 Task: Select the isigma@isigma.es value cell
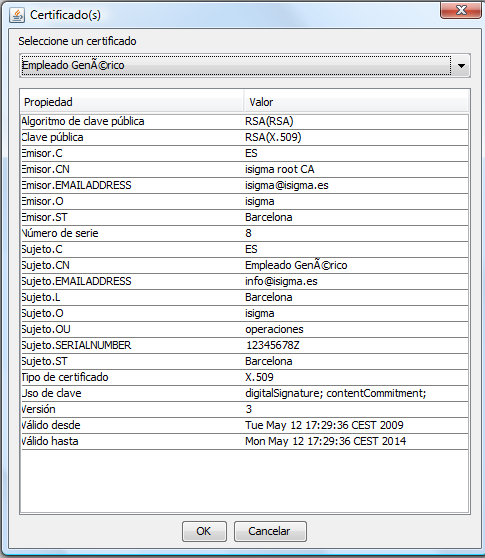tap(357, 185)
